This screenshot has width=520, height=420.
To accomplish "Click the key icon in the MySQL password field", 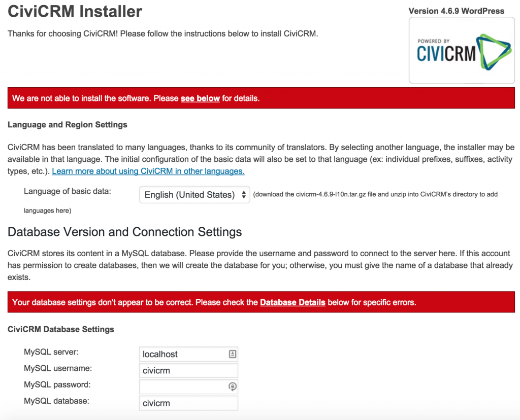I will click(232, 387).
